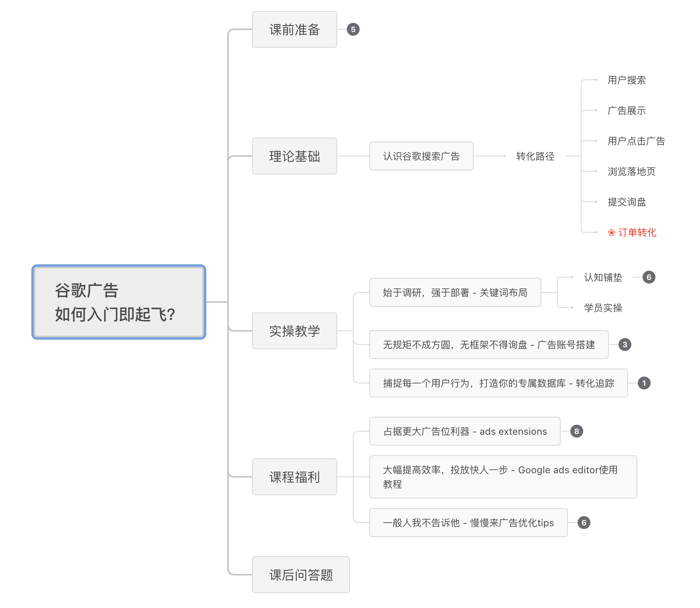Viewport: 700px width, 608px height.
Task: Click the red flower icon beside 订单转化
Action: point(611,233)
